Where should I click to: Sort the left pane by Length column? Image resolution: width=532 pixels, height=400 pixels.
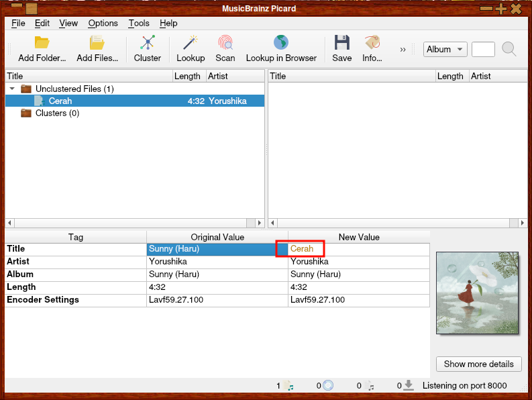coord(188,76)
